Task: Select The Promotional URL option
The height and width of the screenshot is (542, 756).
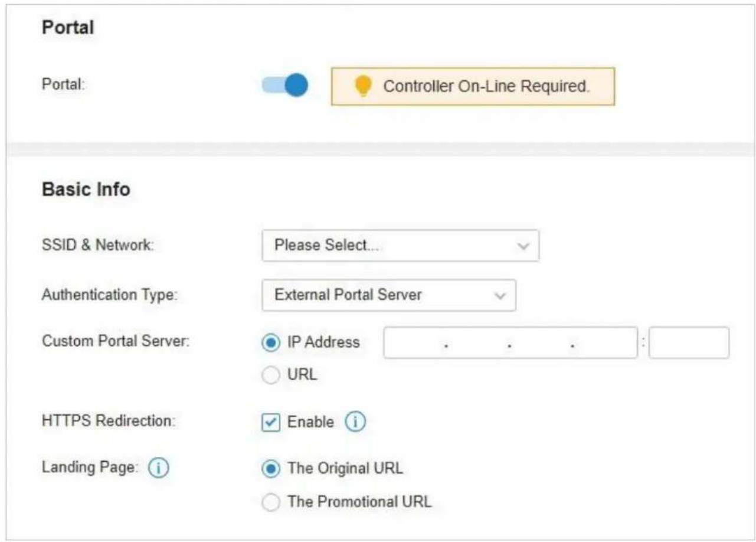Action: pyautogui.click(x=270, y=502)
